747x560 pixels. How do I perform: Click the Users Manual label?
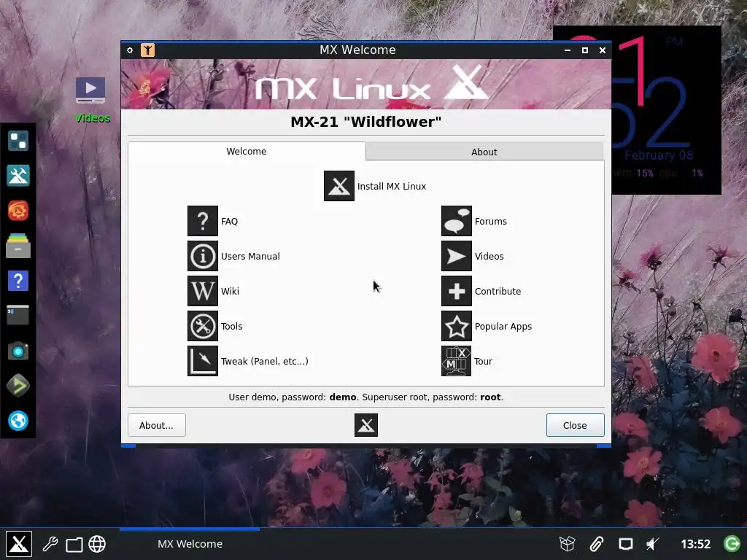click(x=250, y=256)
